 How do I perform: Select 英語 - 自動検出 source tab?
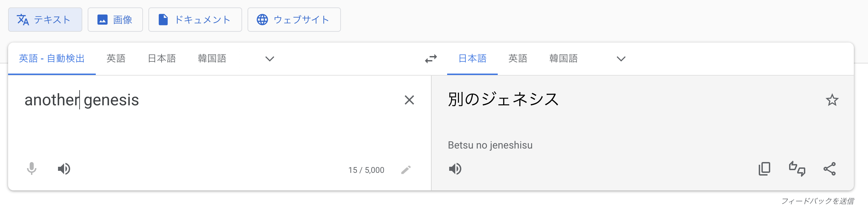(52, 58)
